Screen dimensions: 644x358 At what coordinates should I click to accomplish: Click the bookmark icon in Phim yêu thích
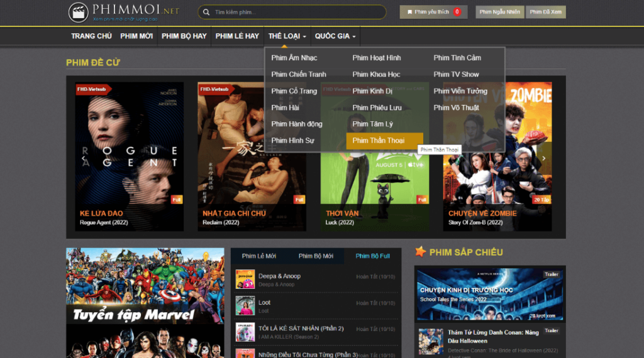(409, 12)
